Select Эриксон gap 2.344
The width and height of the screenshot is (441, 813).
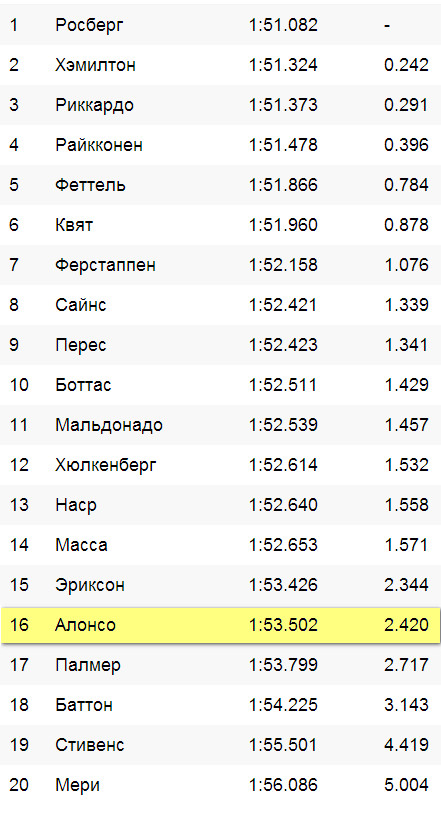point(406,585)
